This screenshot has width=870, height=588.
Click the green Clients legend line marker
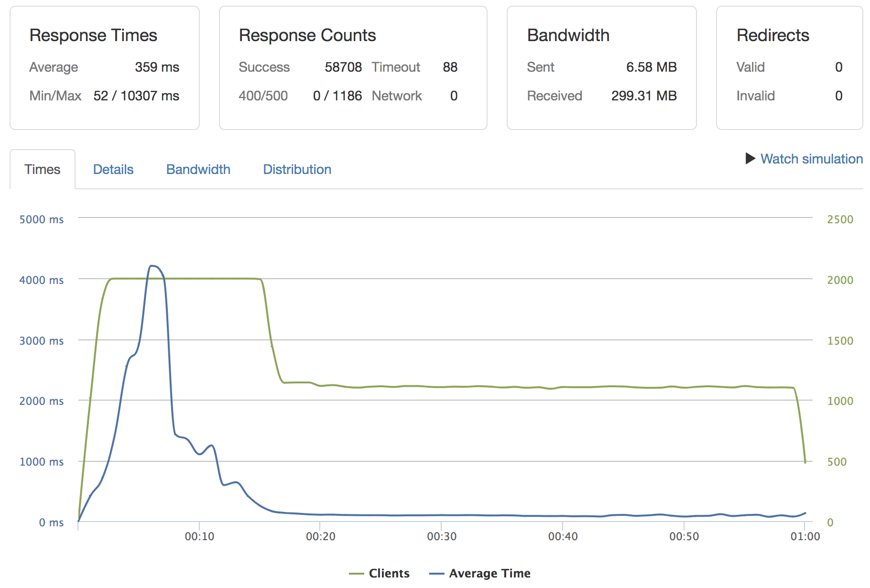tap(357, 574)
